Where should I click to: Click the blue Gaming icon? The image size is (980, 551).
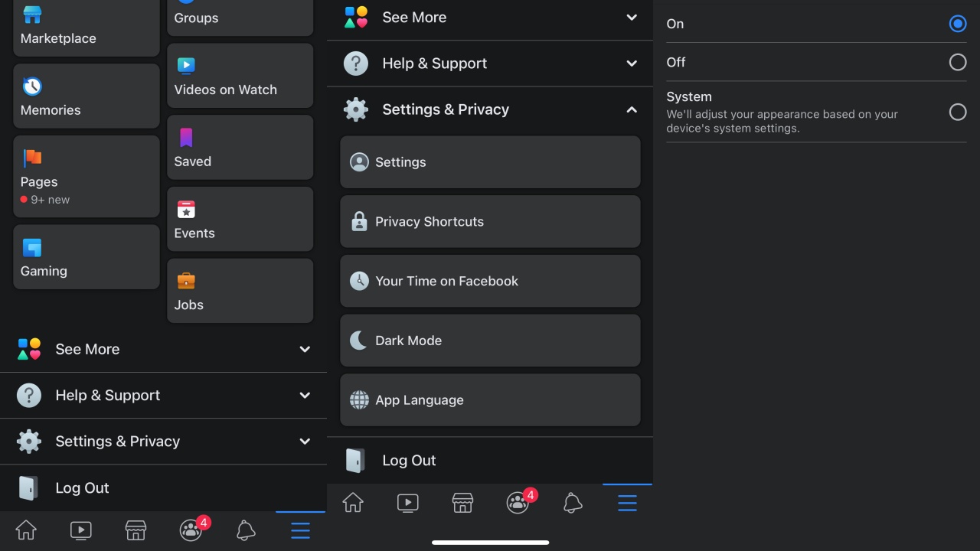[x=32, y=247]
